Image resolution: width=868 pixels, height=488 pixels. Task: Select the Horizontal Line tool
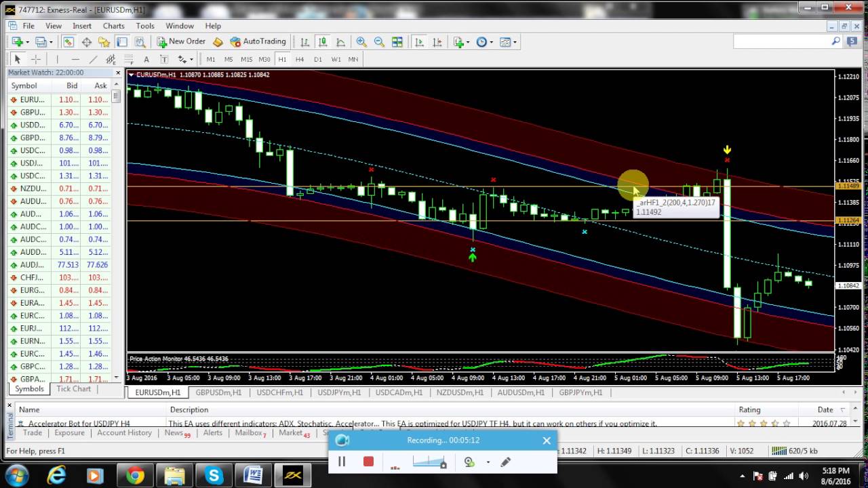point(75,59)
